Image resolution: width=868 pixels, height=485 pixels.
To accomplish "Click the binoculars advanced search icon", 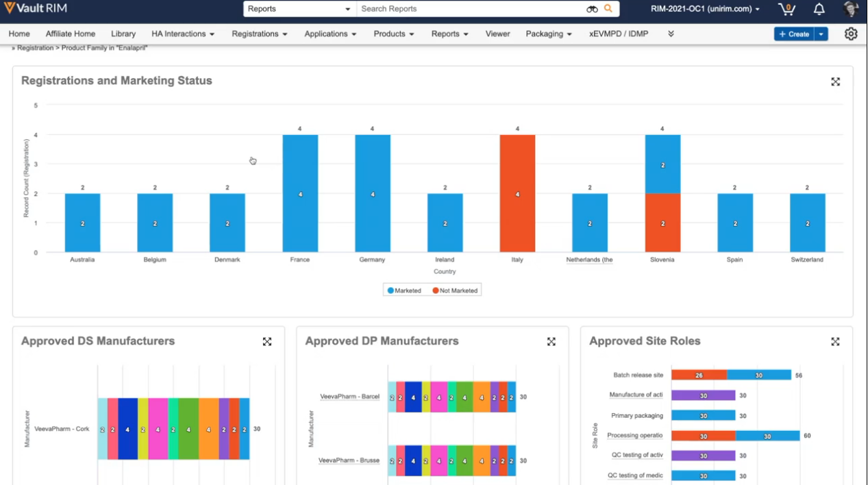I will click(x=592, y=9).
